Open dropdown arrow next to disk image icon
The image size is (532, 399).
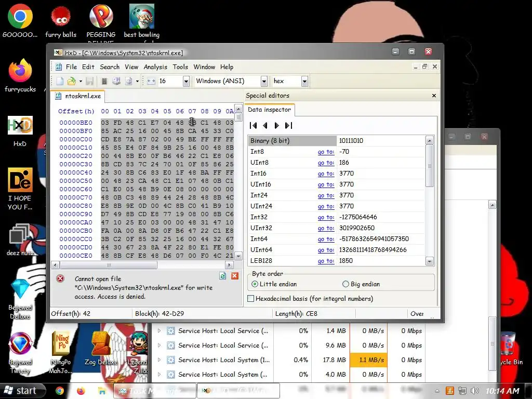[x=137, y=81]
